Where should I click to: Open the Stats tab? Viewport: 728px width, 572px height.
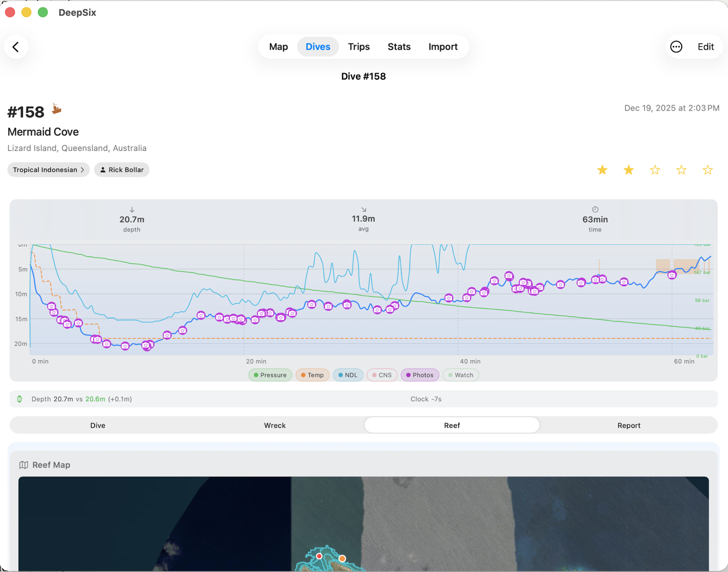coord(399,47)
